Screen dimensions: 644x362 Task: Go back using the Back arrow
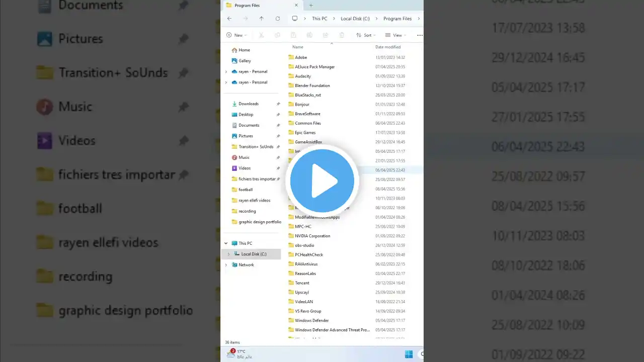click(x=229, y=19)
